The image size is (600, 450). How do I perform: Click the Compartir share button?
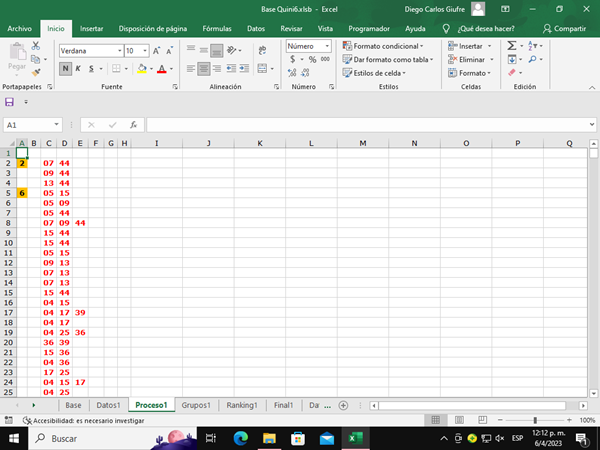tap(563, 29)
